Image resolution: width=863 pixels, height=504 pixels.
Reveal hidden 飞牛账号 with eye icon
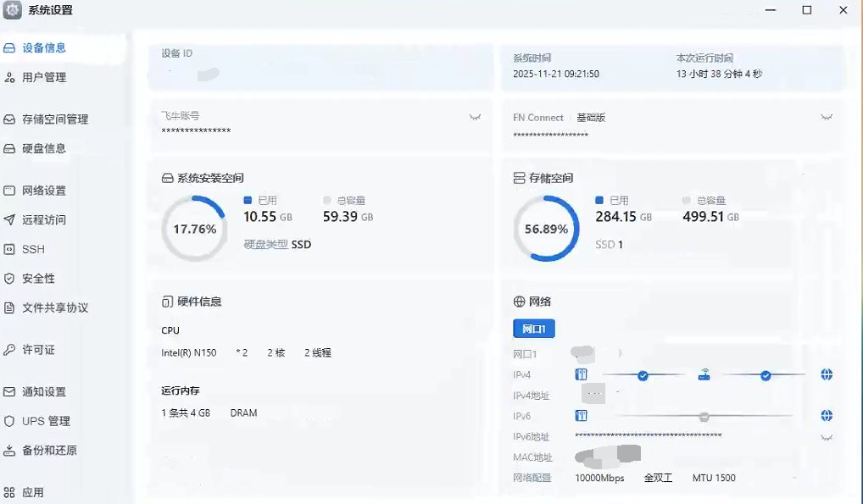475,117
